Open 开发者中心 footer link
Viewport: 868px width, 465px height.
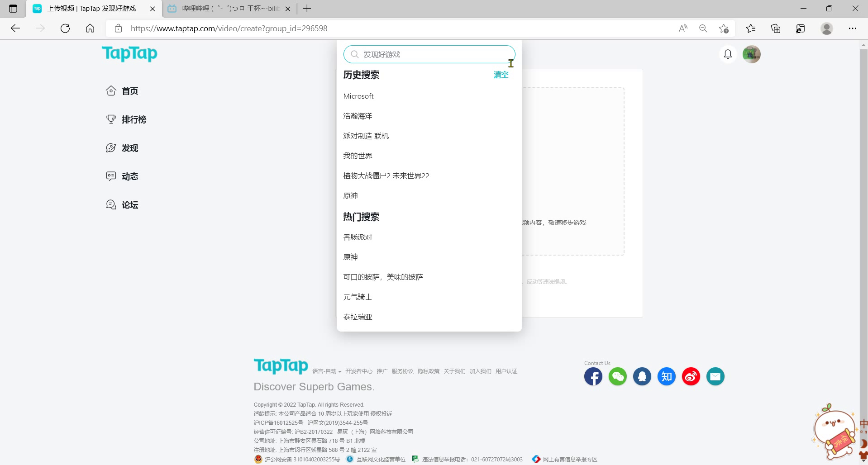358,371
